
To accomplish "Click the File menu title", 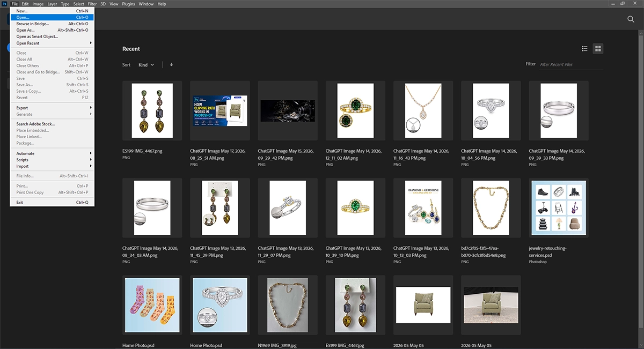I will pos(14,4).
